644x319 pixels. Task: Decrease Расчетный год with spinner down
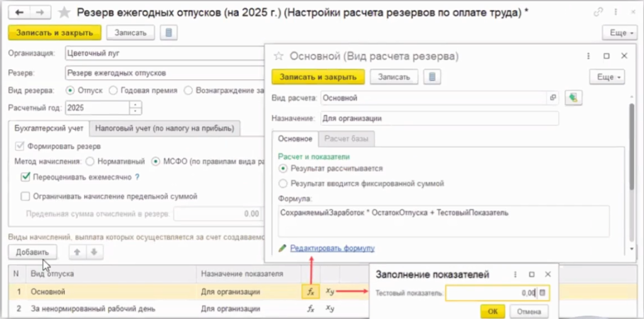click(x=136, y=111)
